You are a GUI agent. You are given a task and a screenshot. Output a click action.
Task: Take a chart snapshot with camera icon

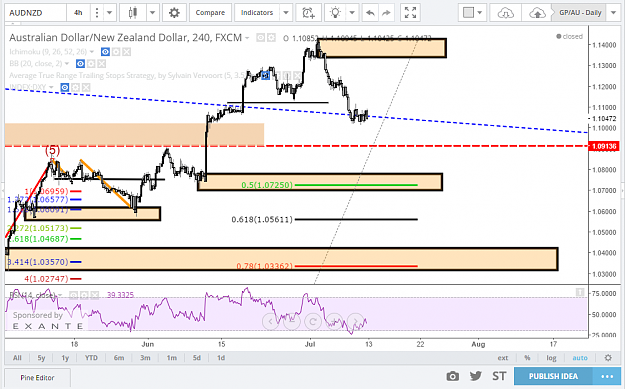click(452, 376)
